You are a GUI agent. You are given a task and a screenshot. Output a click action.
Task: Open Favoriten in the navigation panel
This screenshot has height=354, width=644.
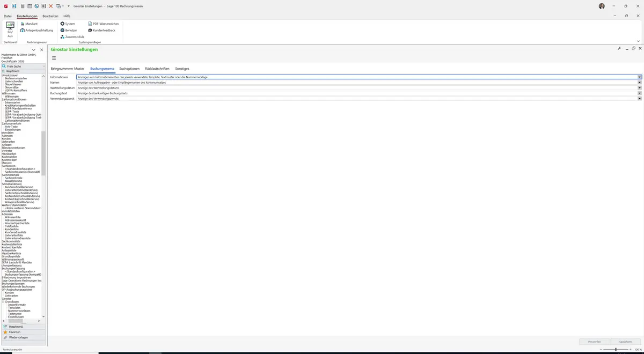[x=23, y=331]
